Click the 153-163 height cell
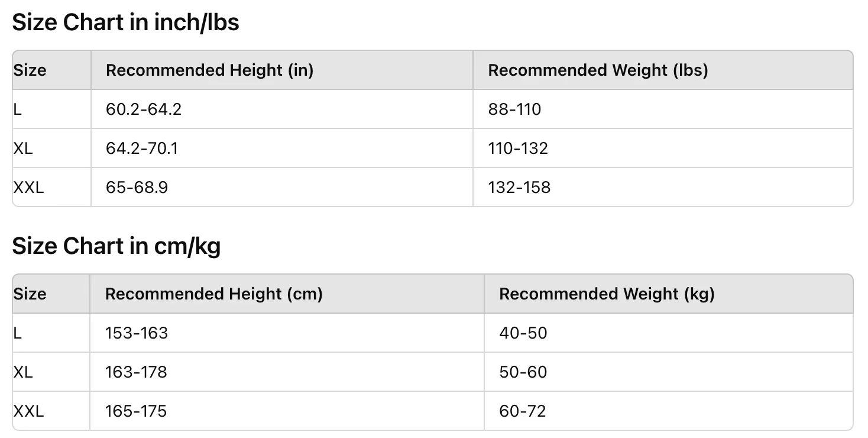This screenshot has height=438, width=868. click(x=137, y=333)
